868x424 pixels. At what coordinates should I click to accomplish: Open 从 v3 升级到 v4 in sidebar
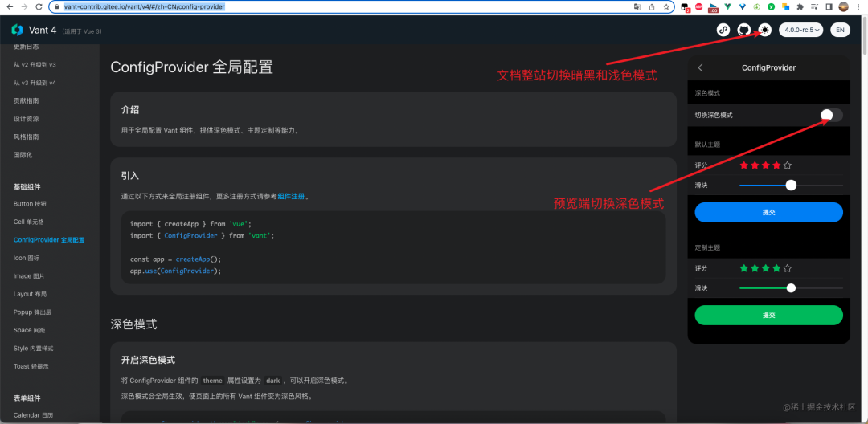click(x=35, y=83)
